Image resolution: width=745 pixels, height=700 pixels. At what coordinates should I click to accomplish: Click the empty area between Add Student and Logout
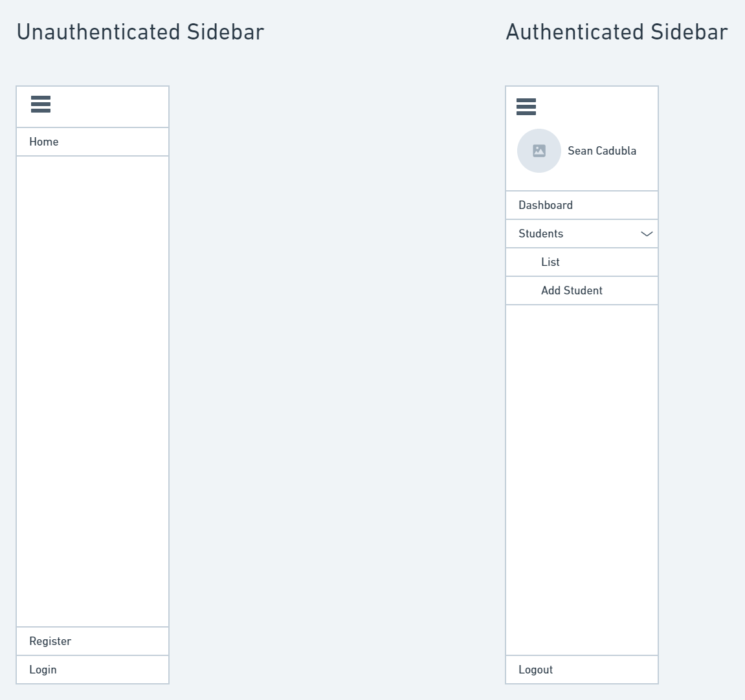[582, 479]
